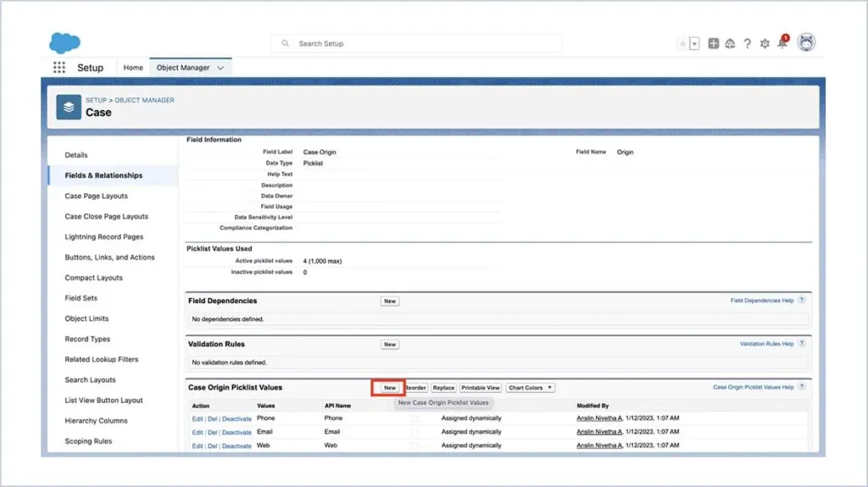Screen dimensions: 868x487
Task: Click New in Validation Rules section
Action: click(x=390, y=344)
